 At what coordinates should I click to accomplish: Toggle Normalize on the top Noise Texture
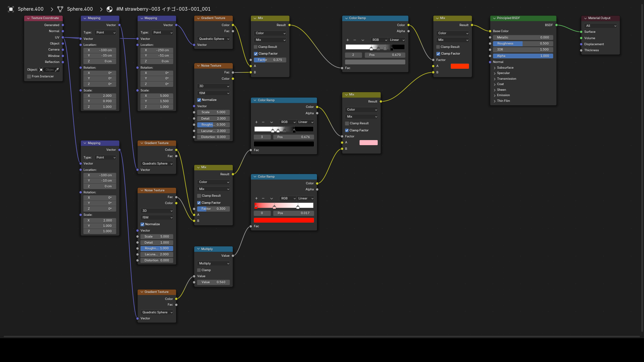coord(199,100)
